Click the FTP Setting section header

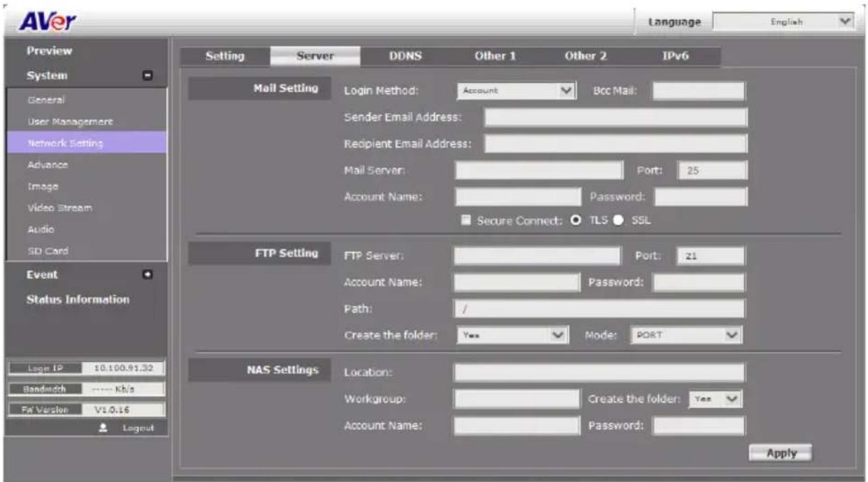coord(259,254)
